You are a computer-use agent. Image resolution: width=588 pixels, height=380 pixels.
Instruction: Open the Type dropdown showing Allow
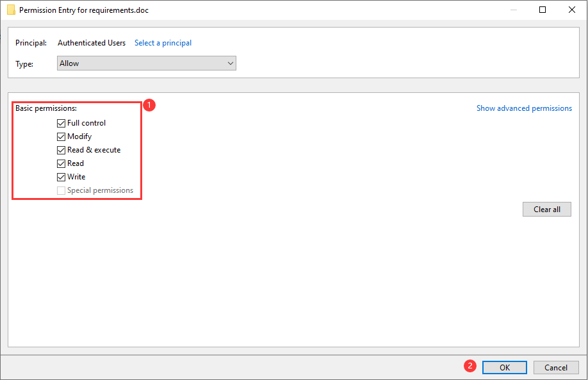tap(147, 63)
